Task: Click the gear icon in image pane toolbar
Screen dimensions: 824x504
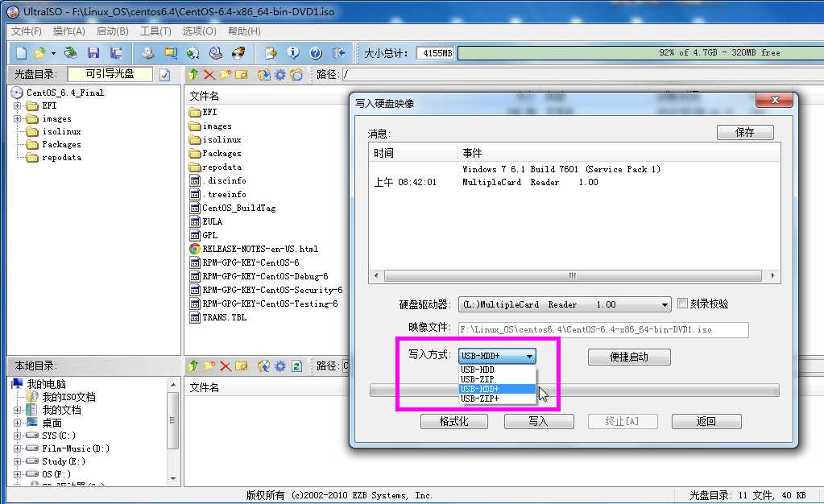Action: point(280,75)
